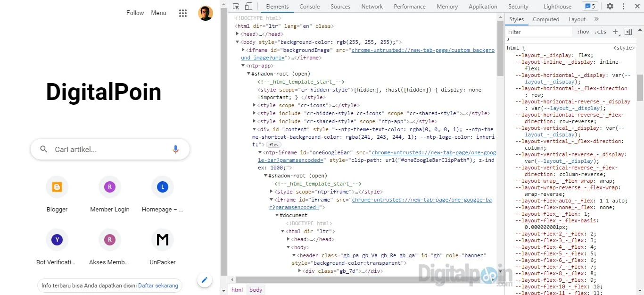Open the :hov element state toggles
Viewport: 644px width, 295px height.
click(x=583, y=32)
